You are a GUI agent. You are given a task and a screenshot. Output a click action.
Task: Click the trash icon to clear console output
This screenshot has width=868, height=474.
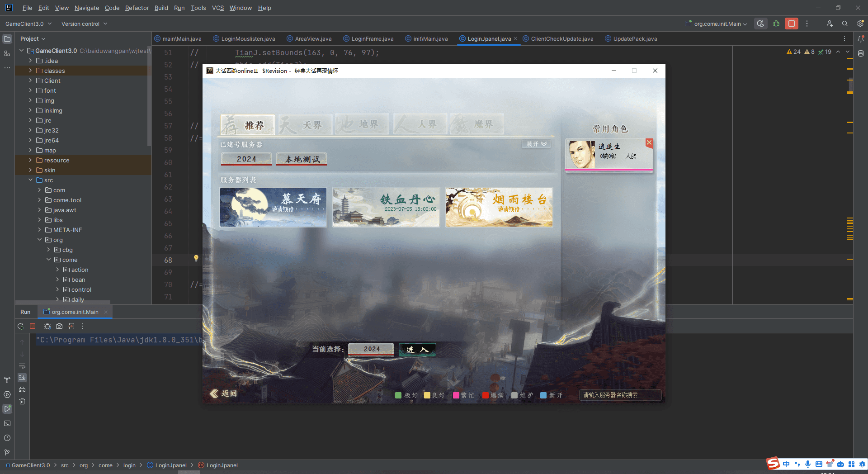tap(22, 401)
